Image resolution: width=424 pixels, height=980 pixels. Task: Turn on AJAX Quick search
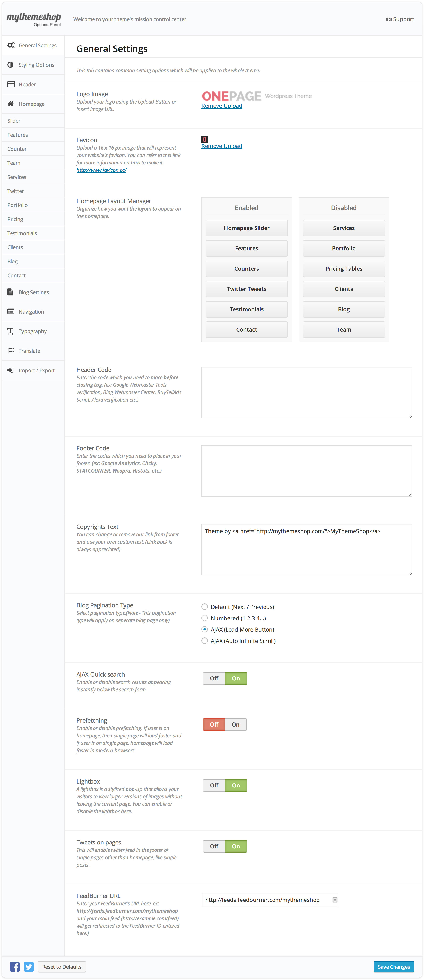[x=236, y=678]
